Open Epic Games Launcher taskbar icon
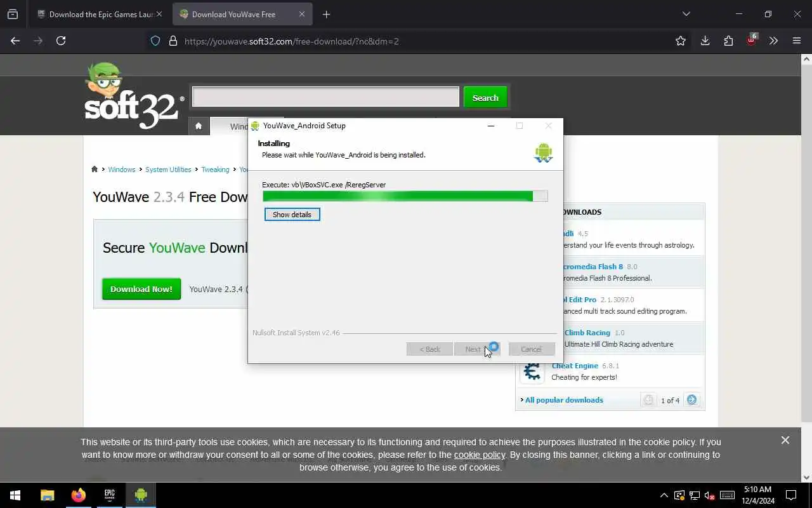This screenshot has width=812, height=508. coord(110,495)
